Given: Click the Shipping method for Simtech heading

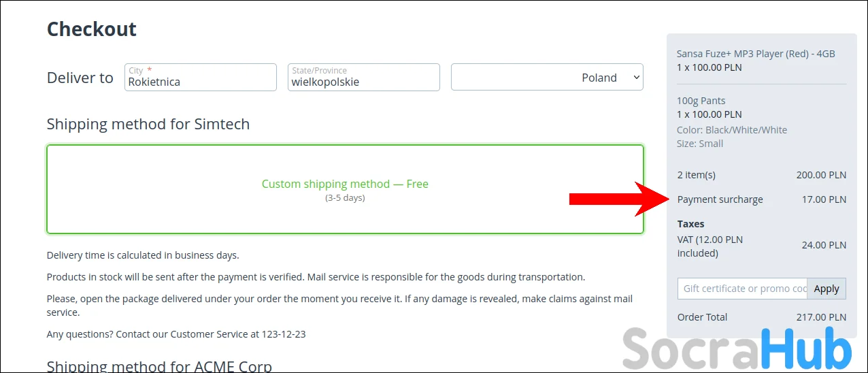Looking at the screenshot, I should click(x=148, y=124).
